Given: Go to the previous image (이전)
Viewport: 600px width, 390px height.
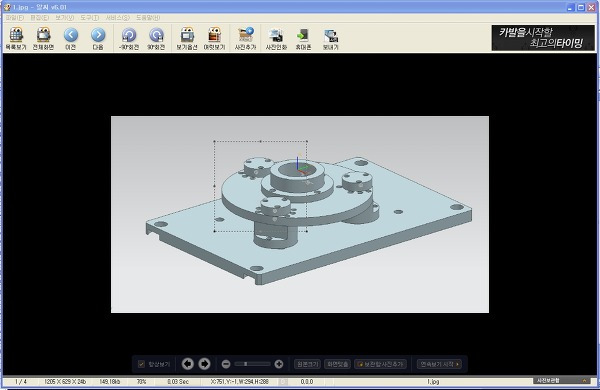Looking at the screenshot, I should [x=70, y=38].
